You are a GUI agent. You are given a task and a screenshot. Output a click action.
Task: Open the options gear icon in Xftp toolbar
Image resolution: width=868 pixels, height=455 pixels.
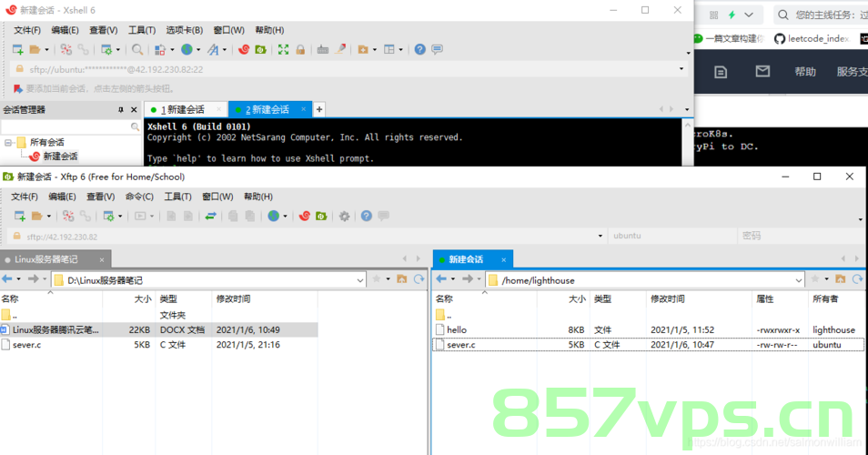click(344, 216)
